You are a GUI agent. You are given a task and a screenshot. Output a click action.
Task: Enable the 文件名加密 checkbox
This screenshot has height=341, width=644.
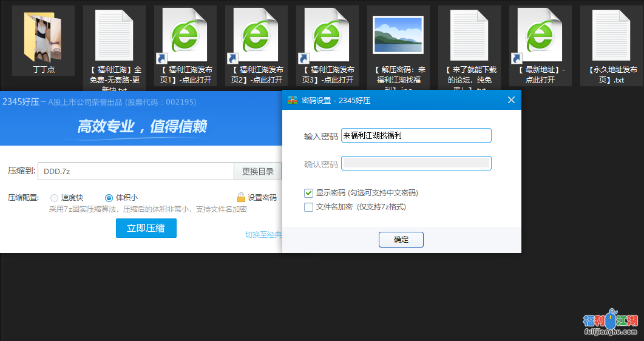[x=309, y=207]
